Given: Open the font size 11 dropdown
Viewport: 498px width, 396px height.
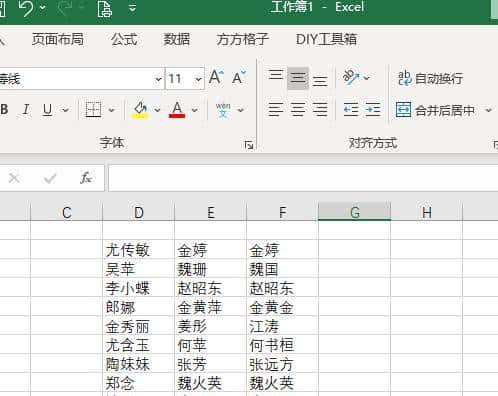Looking at the screenshot, I should (198, 79).
